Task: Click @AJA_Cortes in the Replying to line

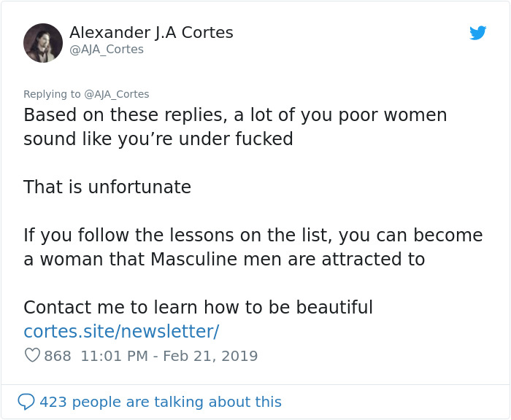Action: click(x=117, y=93)
